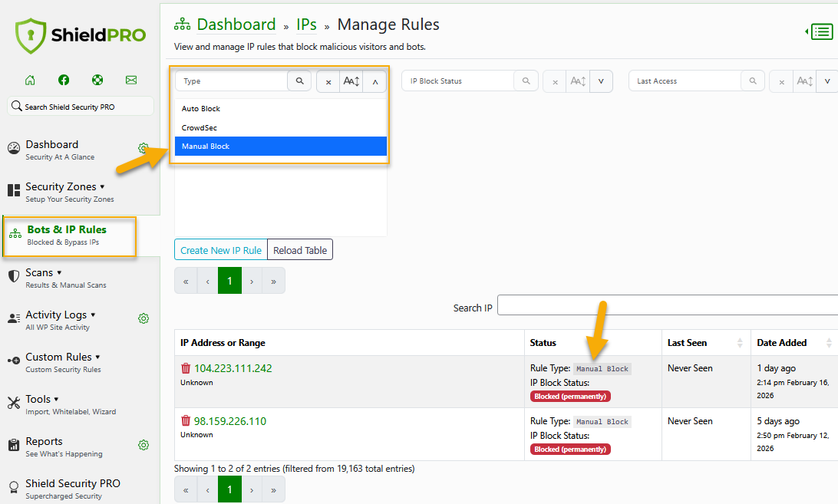Open the Facebook icon link
This screenshot has height=504, width=838.
coord(64,81)
